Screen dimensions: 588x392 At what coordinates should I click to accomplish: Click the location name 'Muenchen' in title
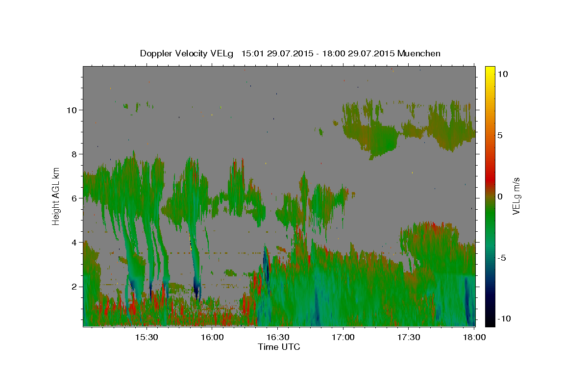coord(419,53)
